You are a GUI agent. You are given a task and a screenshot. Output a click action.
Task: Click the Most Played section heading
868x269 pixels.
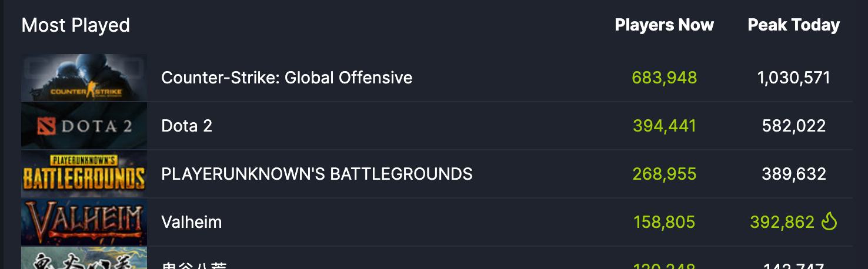(x=76, y=25)
